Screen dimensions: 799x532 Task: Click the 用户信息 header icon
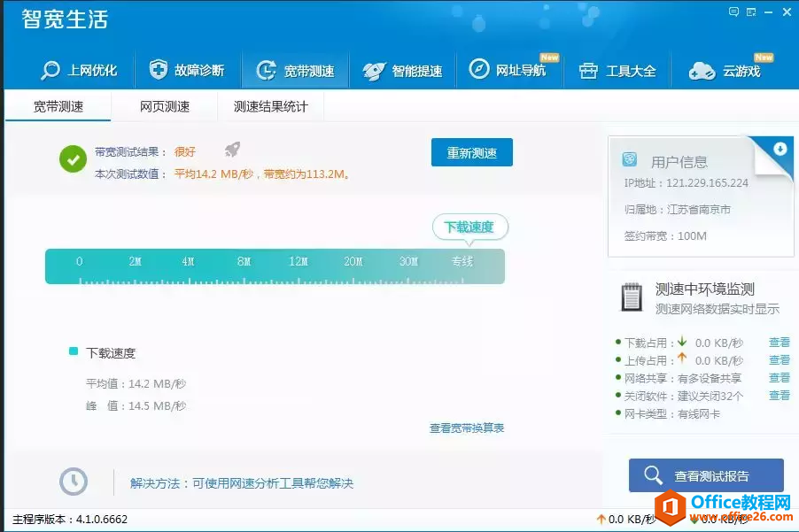pos(630,159)
